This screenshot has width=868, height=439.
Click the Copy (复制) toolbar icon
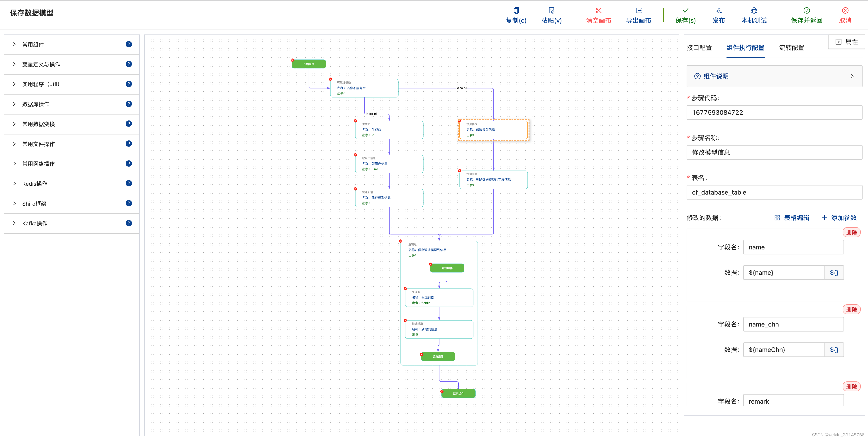[516, 10]
